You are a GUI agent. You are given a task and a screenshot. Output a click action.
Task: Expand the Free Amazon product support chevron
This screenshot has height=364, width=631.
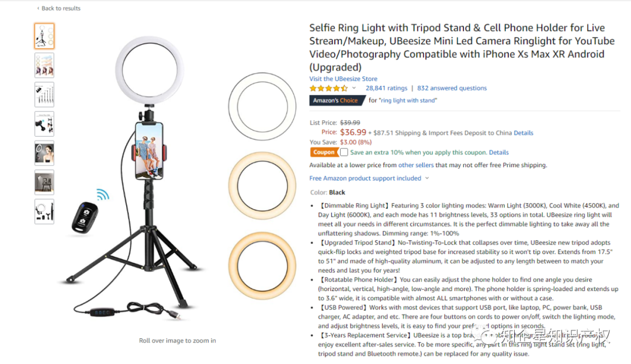click(427, 178)
